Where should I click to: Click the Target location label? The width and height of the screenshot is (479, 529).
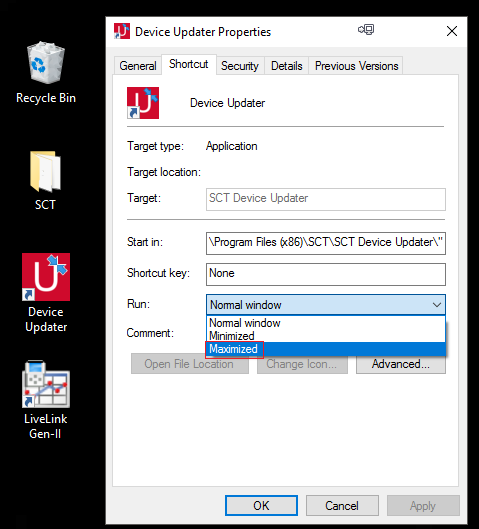(164, 172)
